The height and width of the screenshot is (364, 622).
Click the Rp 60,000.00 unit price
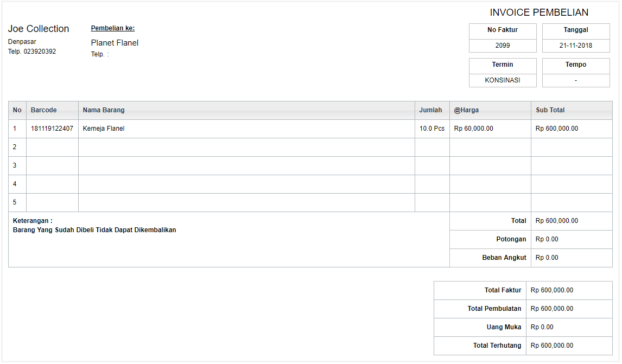[474, 129]
